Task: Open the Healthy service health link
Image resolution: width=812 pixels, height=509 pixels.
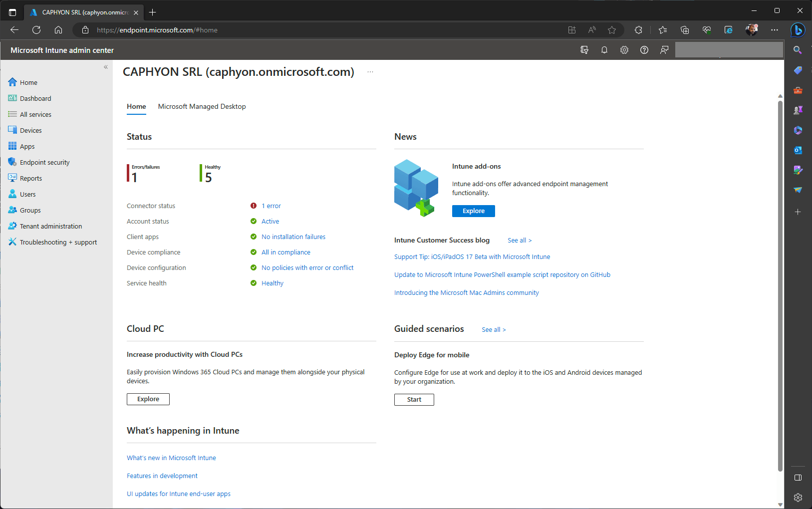Action: coord(272,283)
